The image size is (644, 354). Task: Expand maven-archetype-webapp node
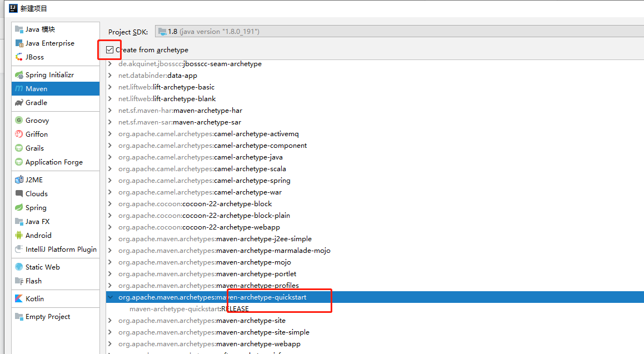(x=110, y=344)
